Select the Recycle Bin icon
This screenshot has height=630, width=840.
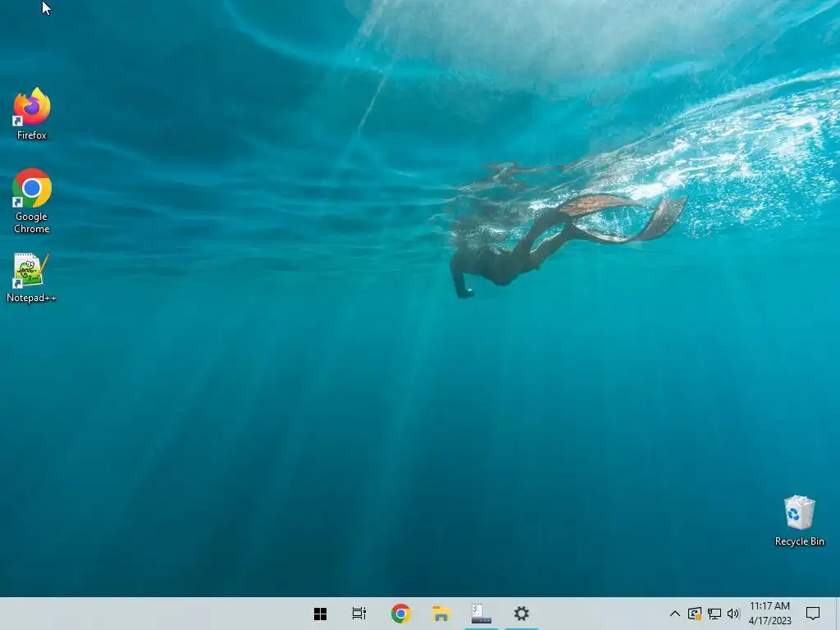tap(799, 521)
